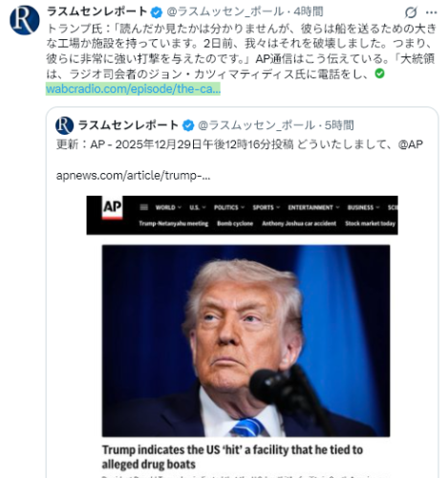This screenshot has width=448, height=478.
Task: Expand the POLITICS dropdown in the AP navigation
Action: pos(229,207)
